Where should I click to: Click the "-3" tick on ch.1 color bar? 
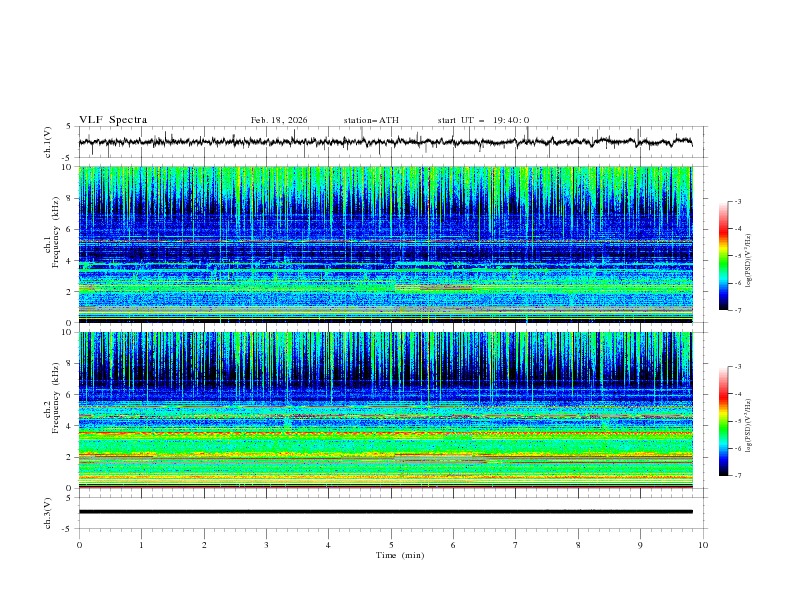click(x=737, y=201)
